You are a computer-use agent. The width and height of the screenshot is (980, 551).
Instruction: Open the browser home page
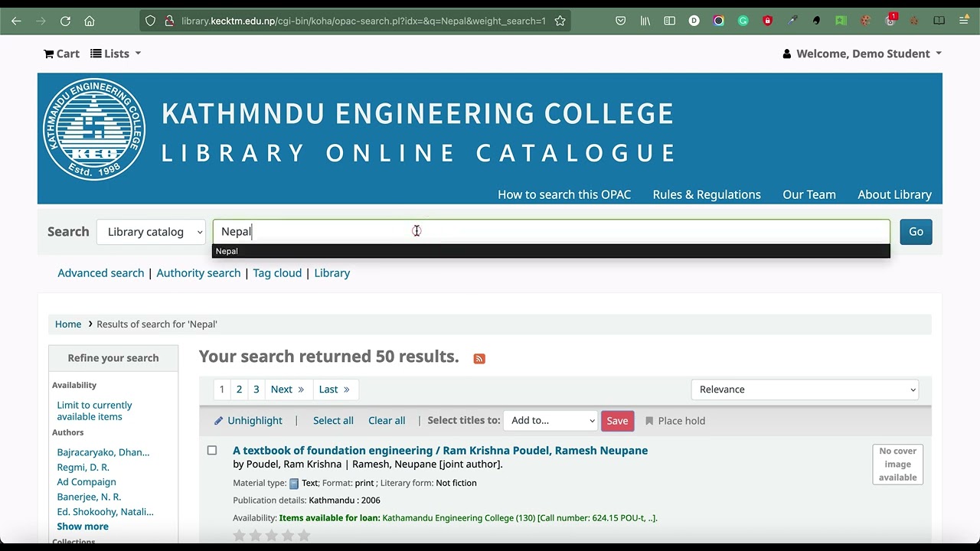point(90,21)
